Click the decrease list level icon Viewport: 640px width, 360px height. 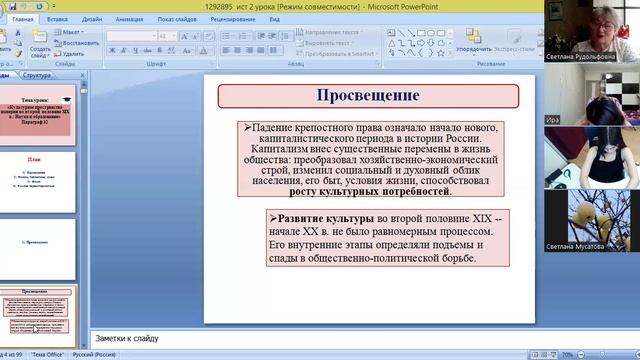pos(261,36)
